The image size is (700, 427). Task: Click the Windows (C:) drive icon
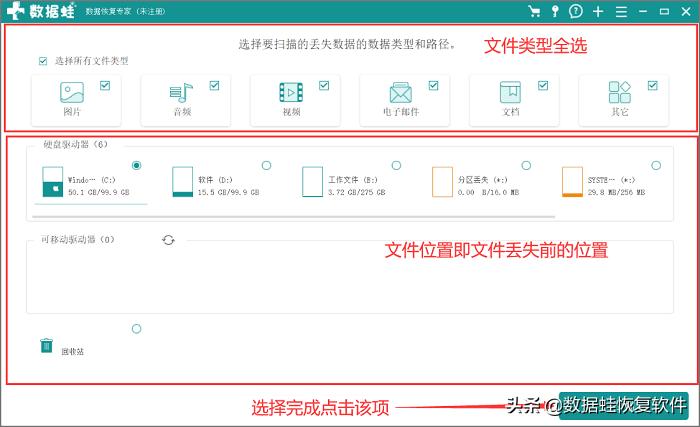(53, 182)
